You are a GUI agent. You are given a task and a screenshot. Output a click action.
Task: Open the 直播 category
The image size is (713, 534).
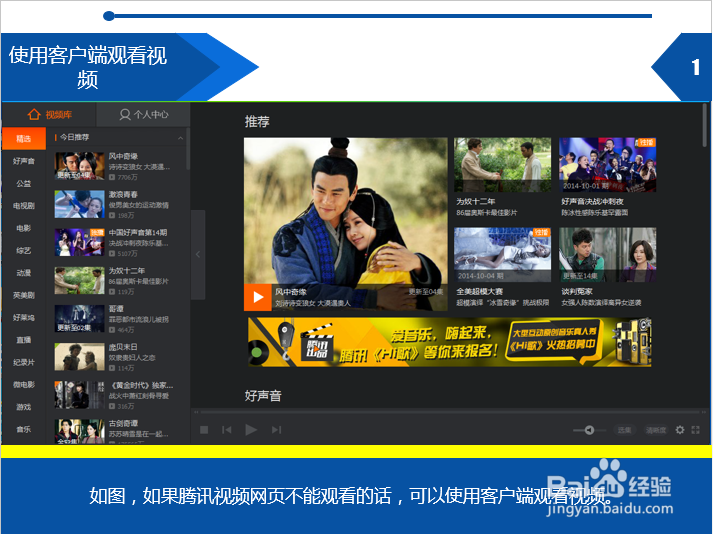(x=24, y=340)
